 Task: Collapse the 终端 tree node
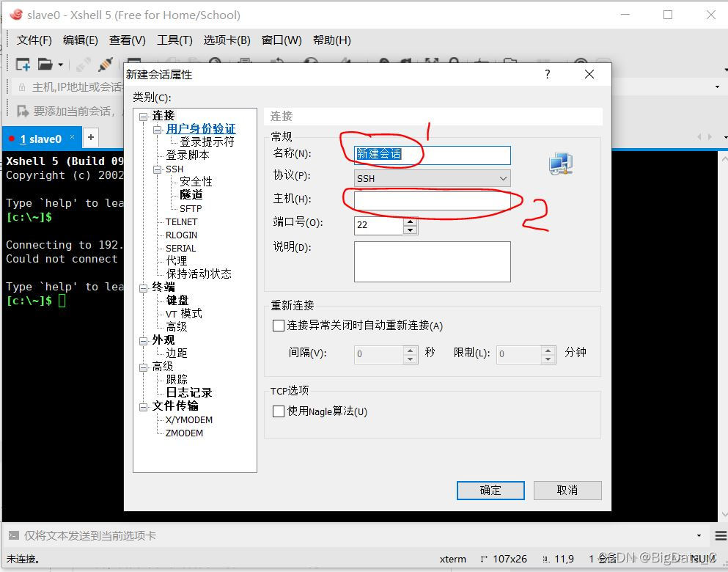tap(144, 288)
